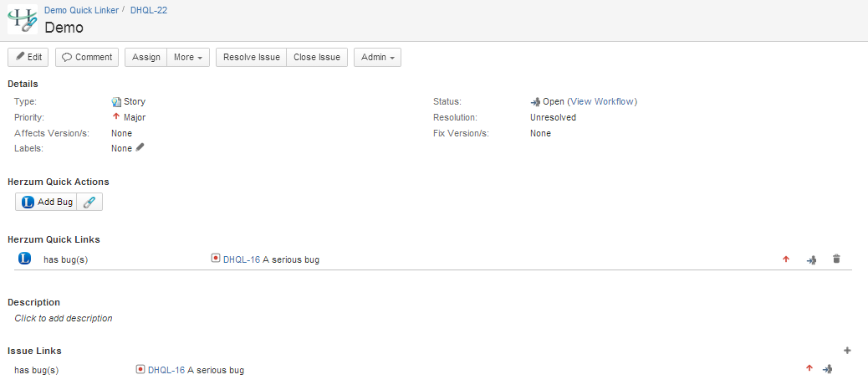
Task: Open the View Workflow link
Action: click(x=601, y=101)
